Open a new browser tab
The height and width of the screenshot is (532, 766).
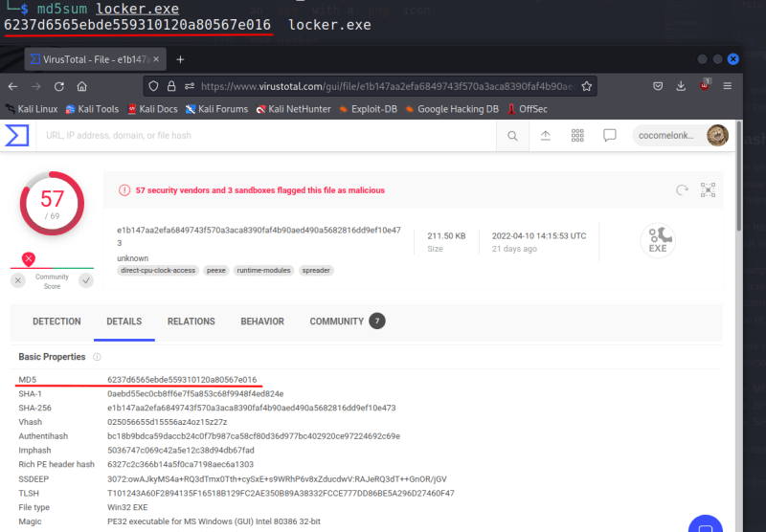coord(180,59)
